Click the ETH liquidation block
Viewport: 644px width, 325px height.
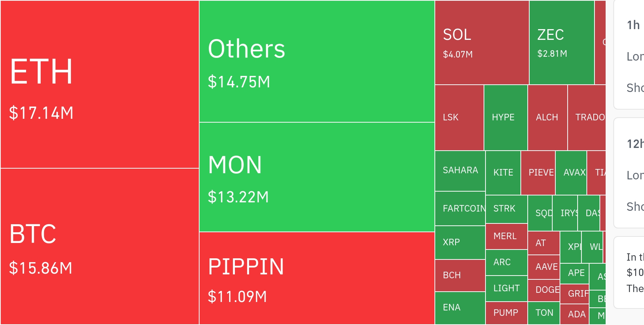[x=99, y=84]
